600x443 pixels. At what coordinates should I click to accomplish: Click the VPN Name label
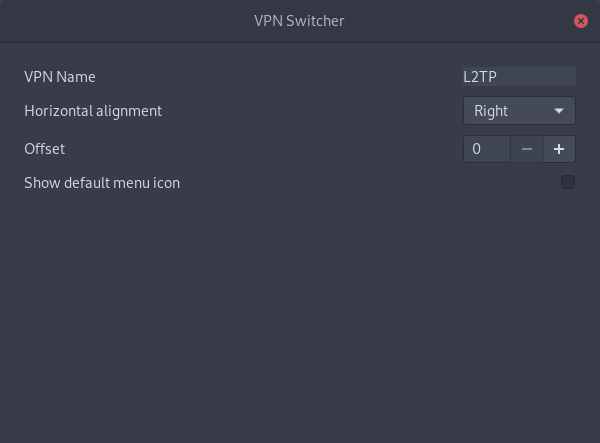(60, 77)
